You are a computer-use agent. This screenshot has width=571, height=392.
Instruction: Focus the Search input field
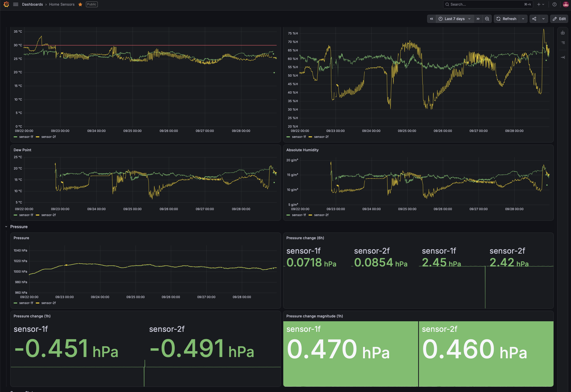488,4
